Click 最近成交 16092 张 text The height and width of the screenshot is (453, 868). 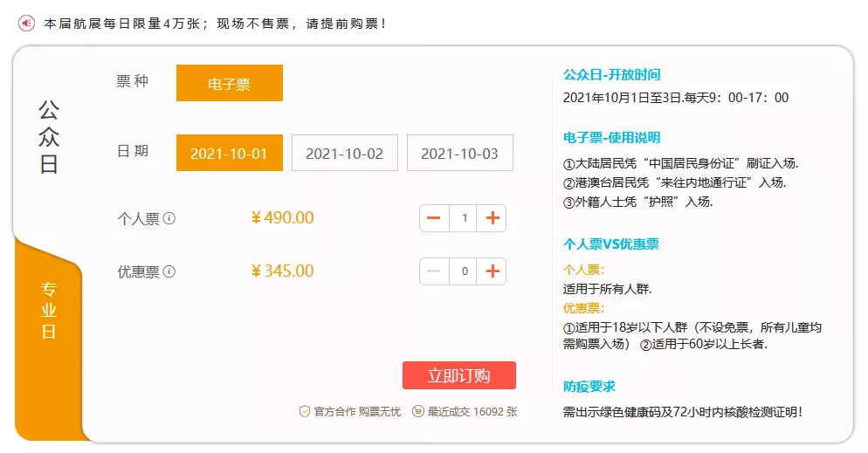tap(472, 411)
